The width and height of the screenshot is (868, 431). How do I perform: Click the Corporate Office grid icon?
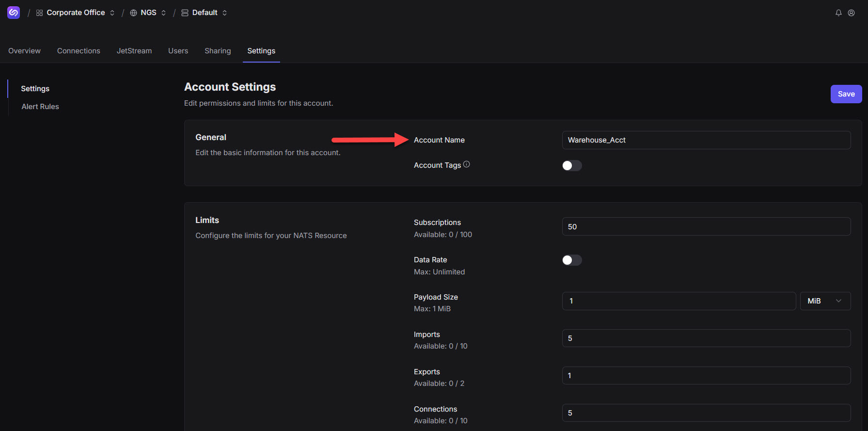(39, 13)
